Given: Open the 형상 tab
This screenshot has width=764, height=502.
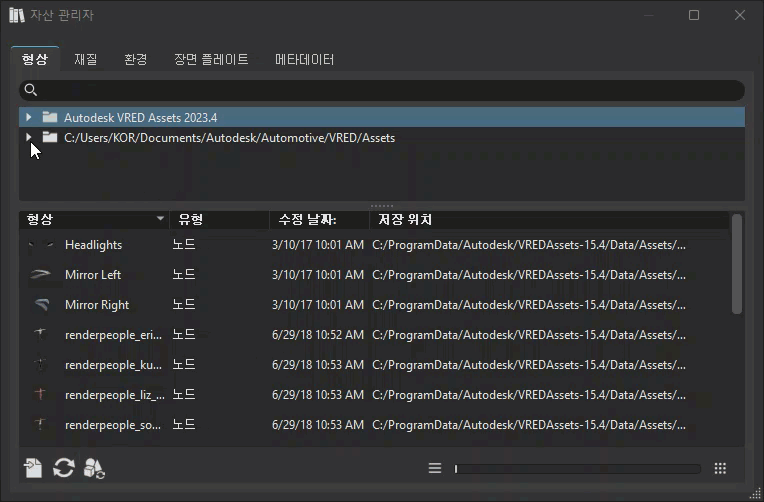Looking at the screenshot, I should click(35, 59).
